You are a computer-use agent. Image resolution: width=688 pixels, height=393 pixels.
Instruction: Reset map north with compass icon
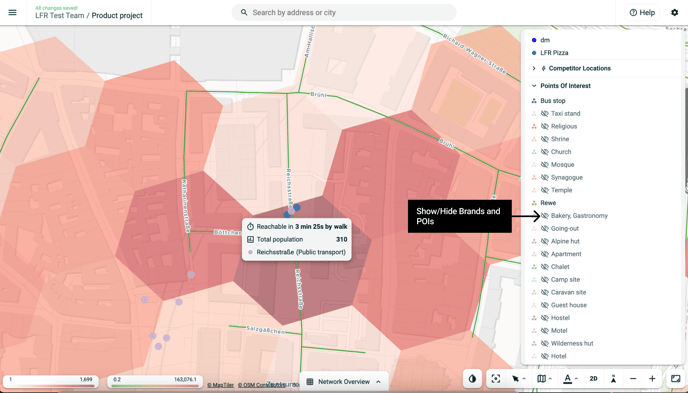point(613,379)
